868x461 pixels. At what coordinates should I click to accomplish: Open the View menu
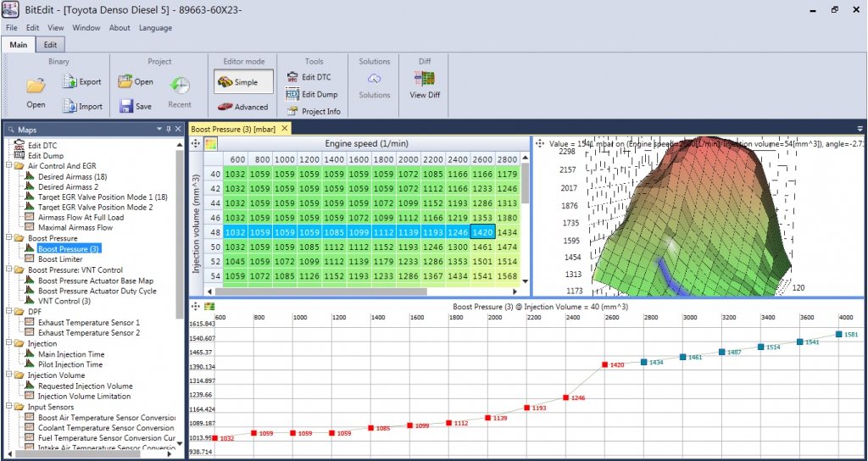point(55,28)
